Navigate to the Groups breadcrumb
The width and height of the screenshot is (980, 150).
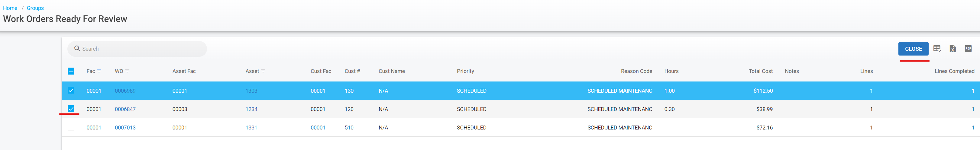coord(35,8)
